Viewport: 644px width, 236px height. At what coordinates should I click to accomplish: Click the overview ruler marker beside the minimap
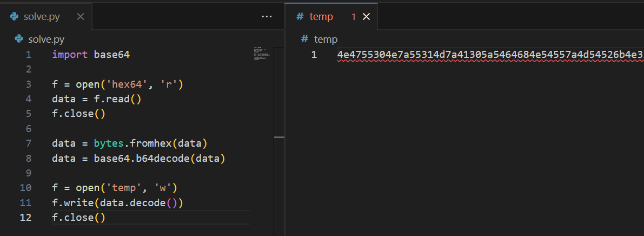(x=279, y=137)
